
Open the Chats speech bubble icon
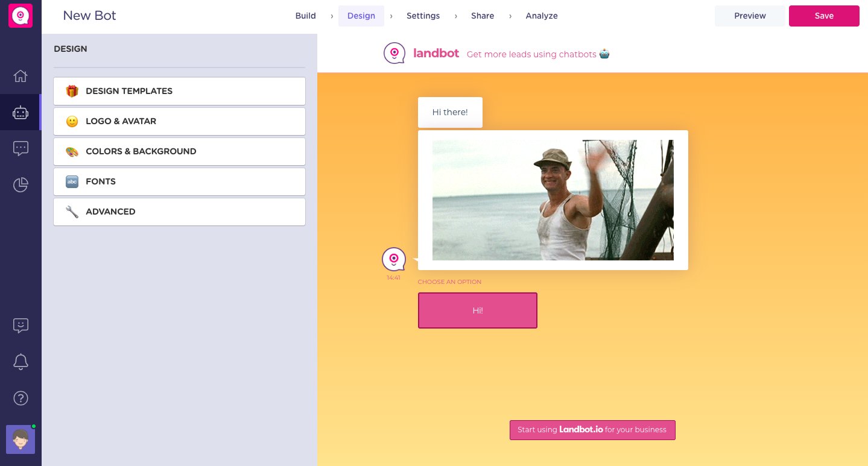21,148
